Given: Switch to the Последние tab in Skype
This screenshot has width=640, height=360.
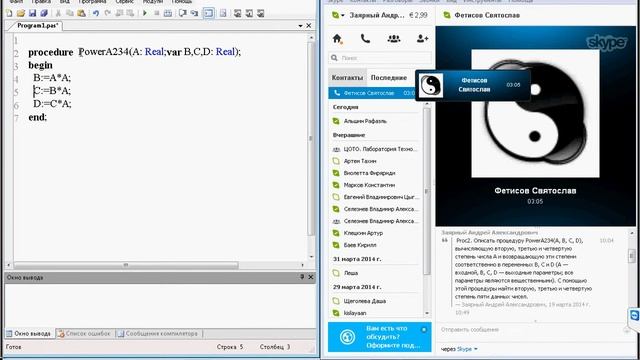Looking at the screenshot, I should point(389,78).
